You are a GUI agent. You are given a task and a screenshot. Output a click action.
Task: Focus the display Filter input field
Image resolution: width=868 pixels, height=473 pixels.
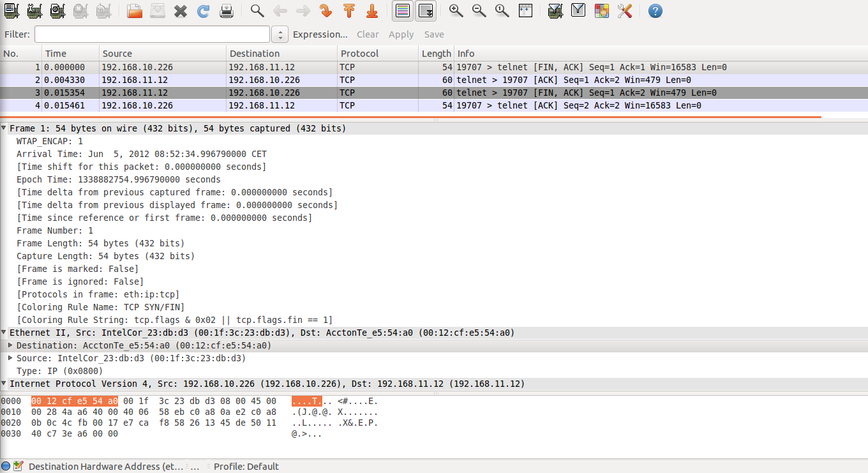pyautogui.click(x=152, y=34)
